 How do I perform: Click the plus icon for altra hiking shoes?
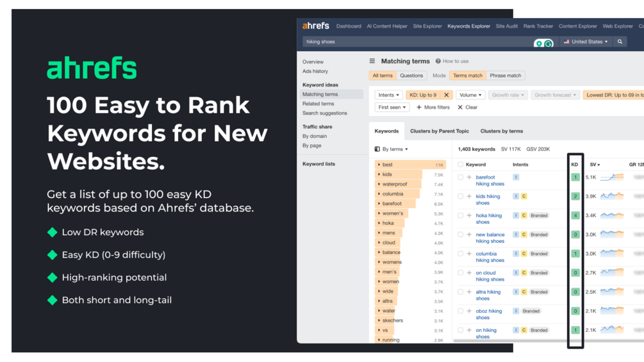(469, 292)
